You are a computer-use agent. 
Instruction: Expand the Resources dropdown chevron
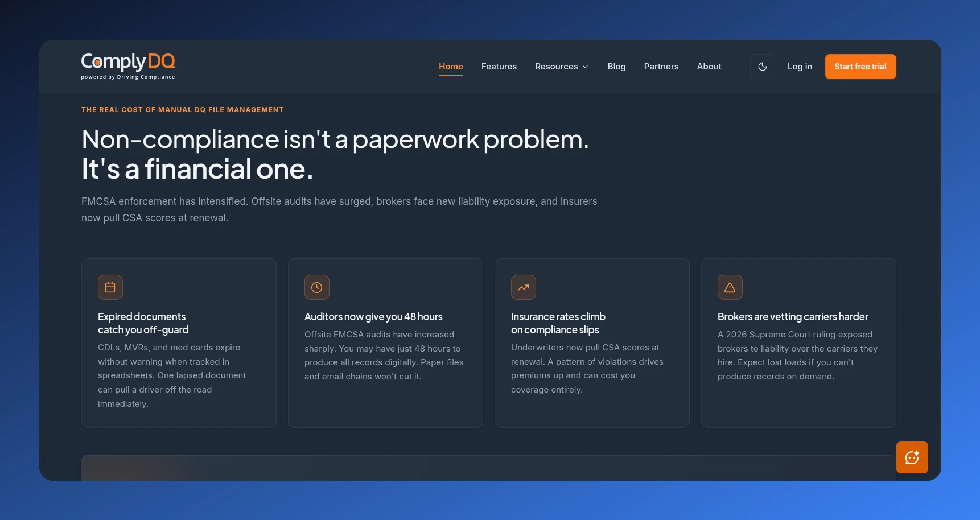click(585, 67)
